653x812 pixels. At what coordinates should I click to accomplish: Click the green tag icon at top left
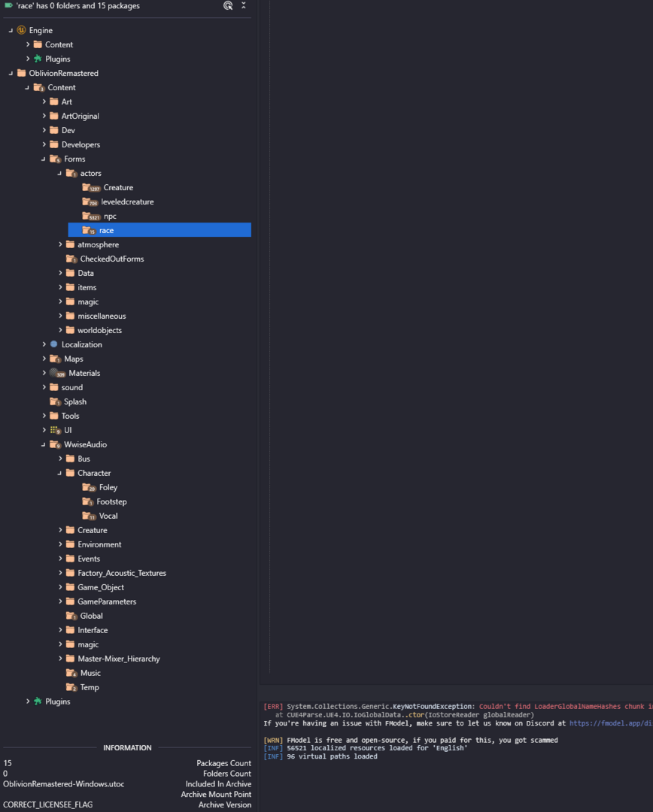coord(8,5)
